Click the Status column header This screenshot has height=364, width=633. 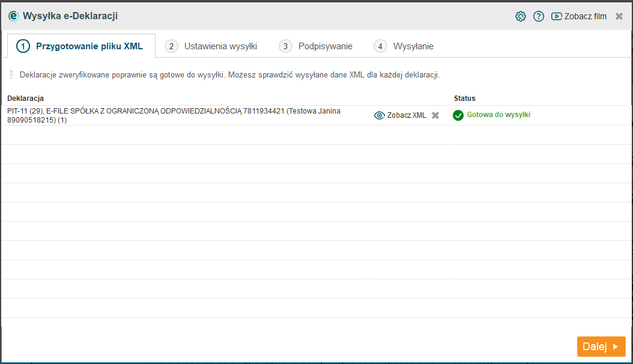pos(465,98)
